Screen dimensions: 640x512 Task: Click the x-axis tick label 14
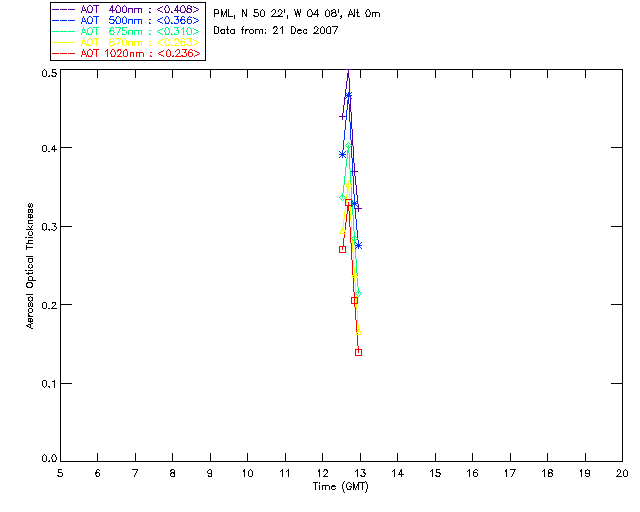(398, 473)
